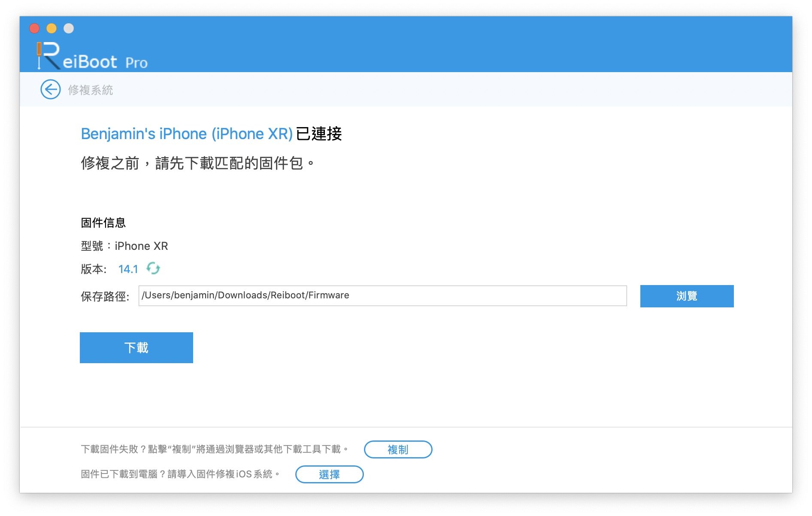Click the ReiBoot Pro logo
Screen dimensions: 812x516
[x=92, y=56]
